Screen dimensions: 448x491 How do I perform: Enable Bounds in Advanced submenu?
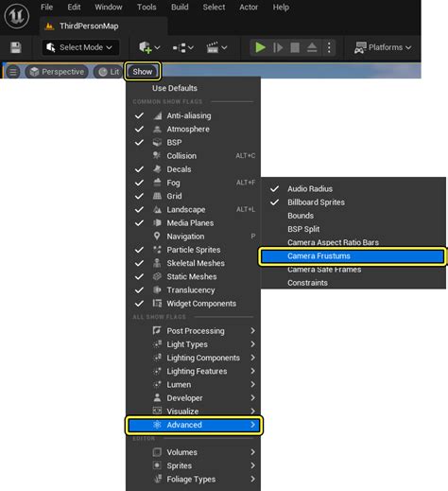coord(353,216)
